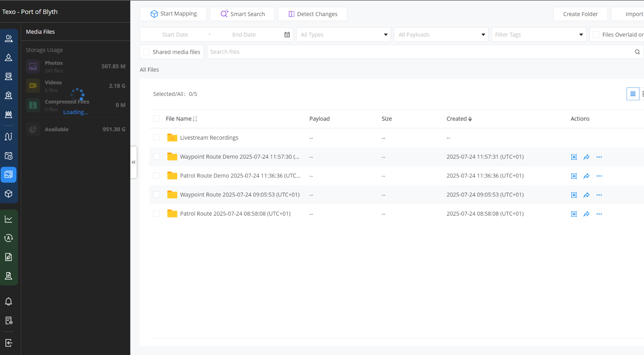Click the notifications bell icon
Viewport: 644px width, 355px height.
(x=9, y=301)
